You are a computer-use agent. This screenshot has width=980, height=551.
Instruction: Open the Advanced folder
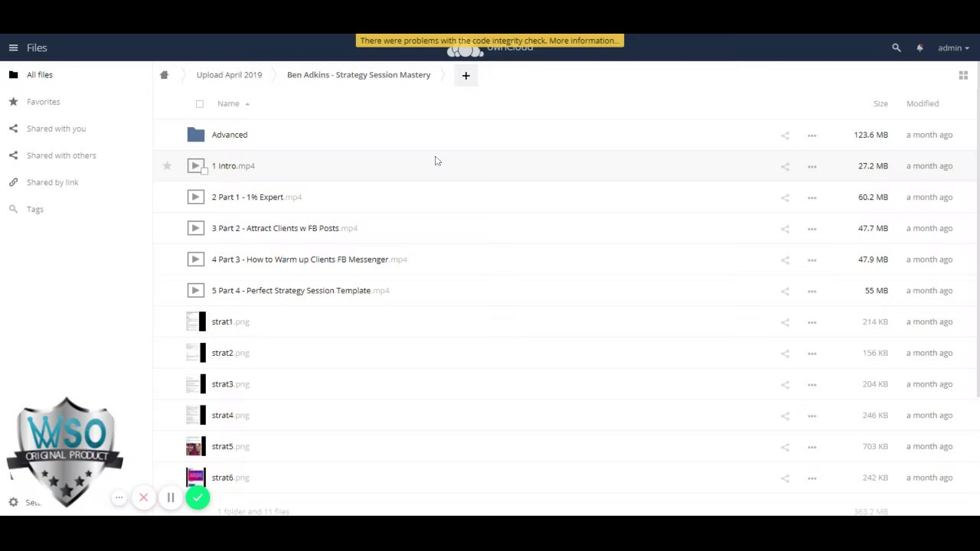230,135
